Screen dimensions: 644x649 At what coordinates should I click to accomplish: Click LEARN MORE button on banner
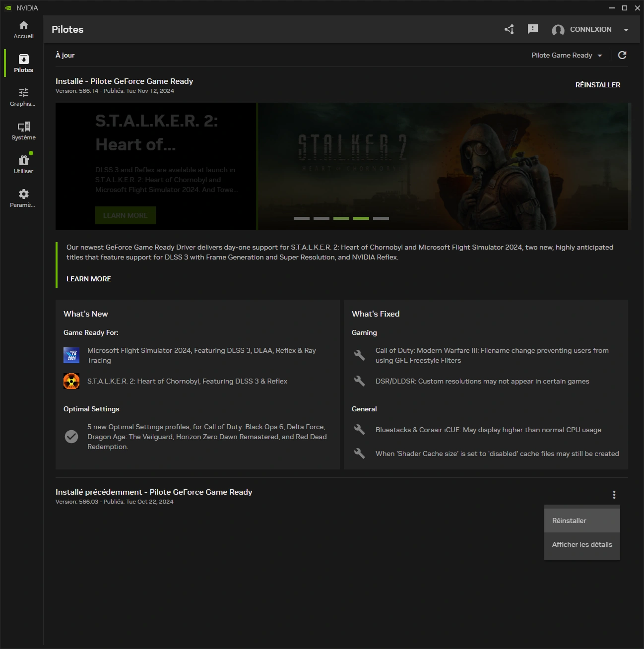click(126, 215)
